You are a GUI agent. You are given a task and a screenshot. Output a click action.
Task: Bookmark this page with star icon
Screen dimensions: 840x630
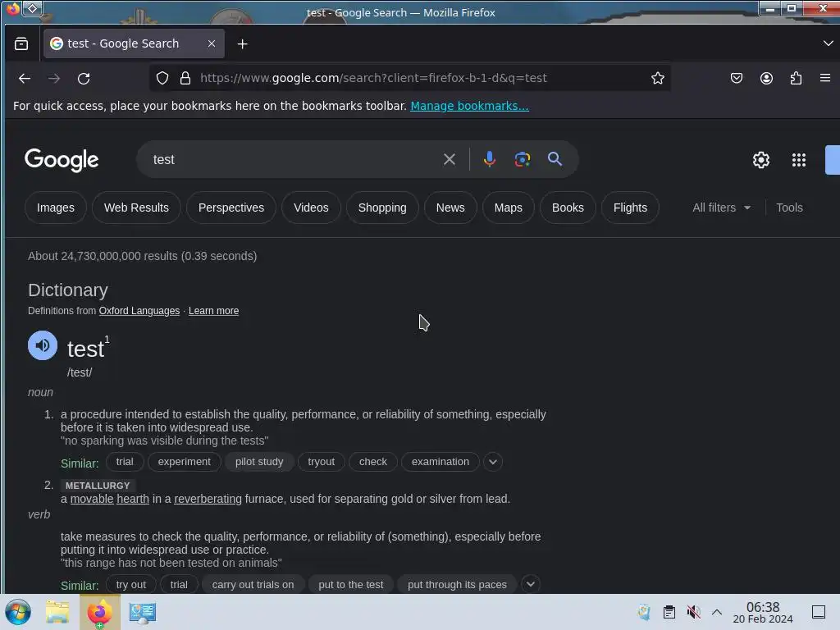[x=657, y=78]
